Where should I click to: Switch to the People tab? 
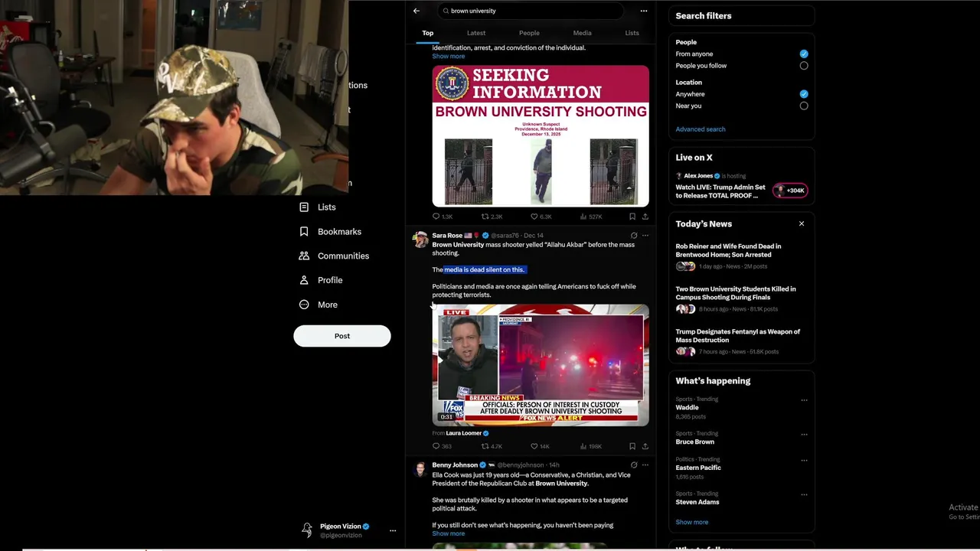(x=529, y=33)
